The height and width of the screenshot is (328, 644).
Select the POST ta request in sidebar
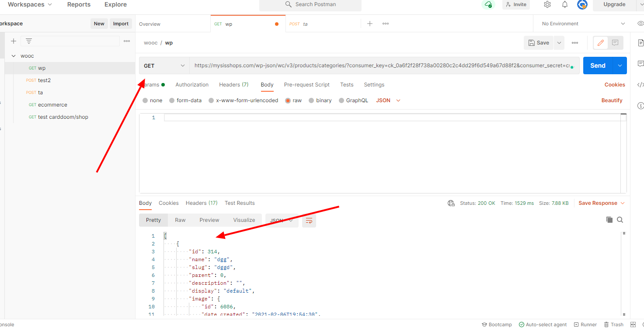click(70, 93)
